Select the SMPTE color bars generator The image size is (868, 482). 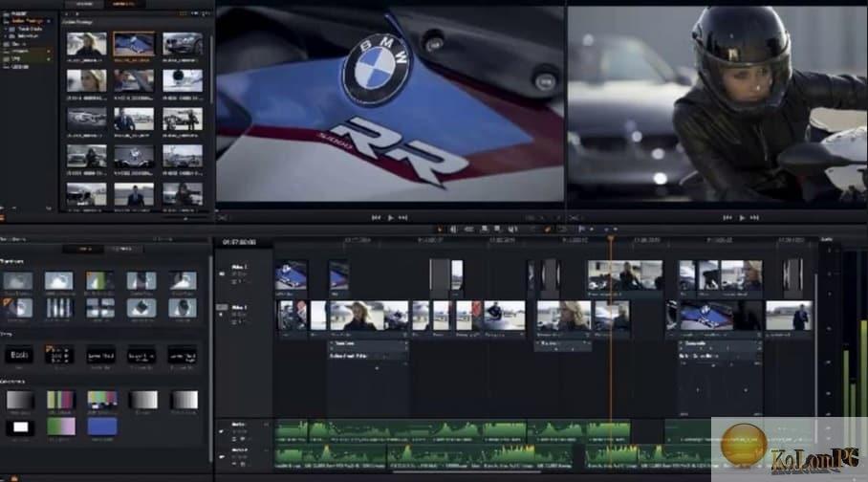point(102,400)
